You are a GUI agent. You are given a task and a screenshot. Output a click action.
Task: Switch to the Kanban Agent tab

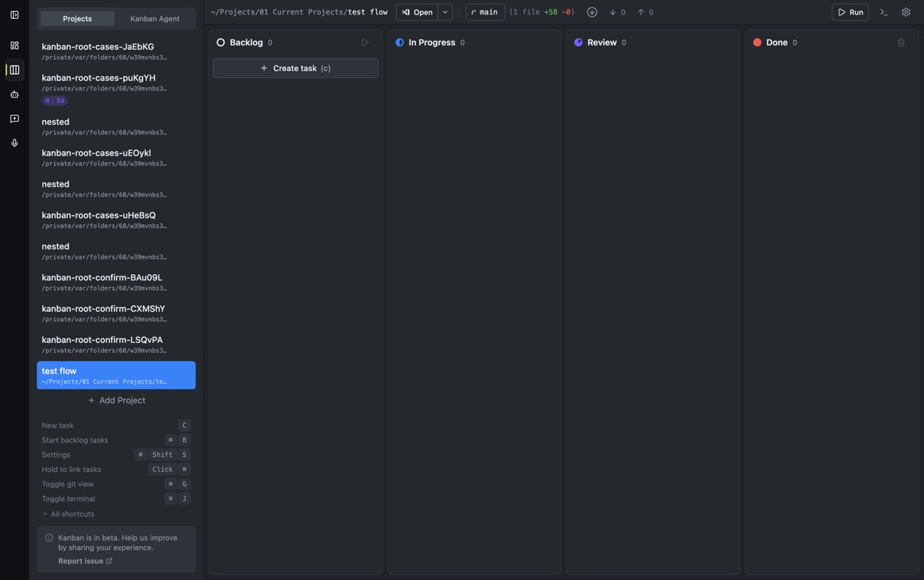pyautogui.click(x=155, y=18)
